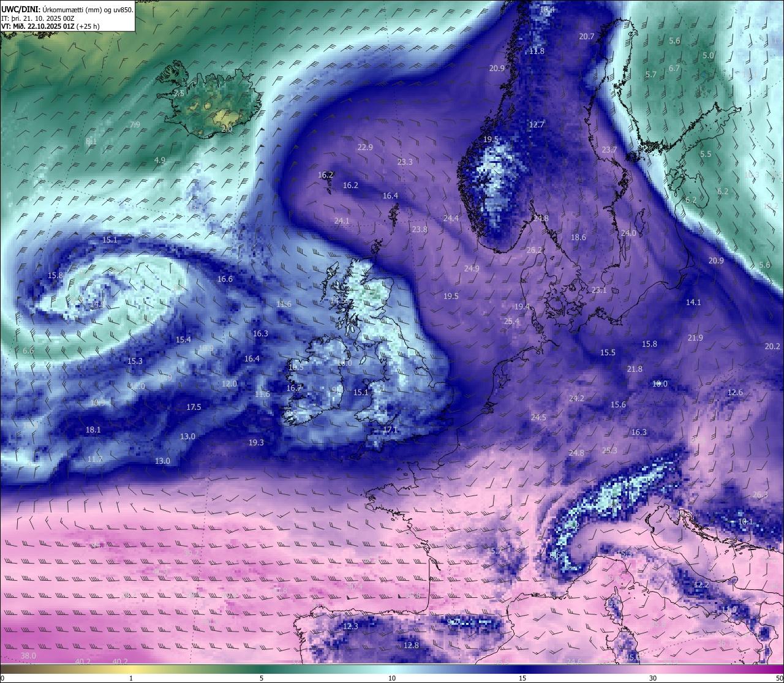
Task: Click the 23.1 value label
Action: (x=599, y=290)
